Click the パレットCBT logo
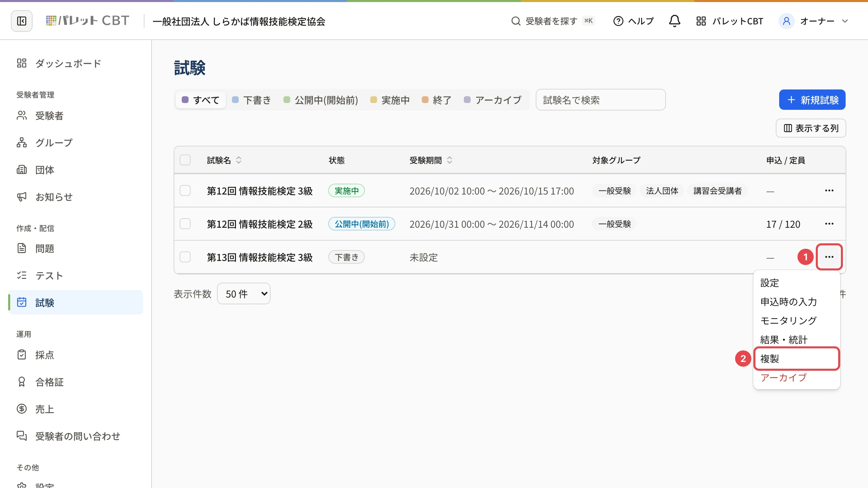Viewport: 868px width, 488px height. click(87, 21)
